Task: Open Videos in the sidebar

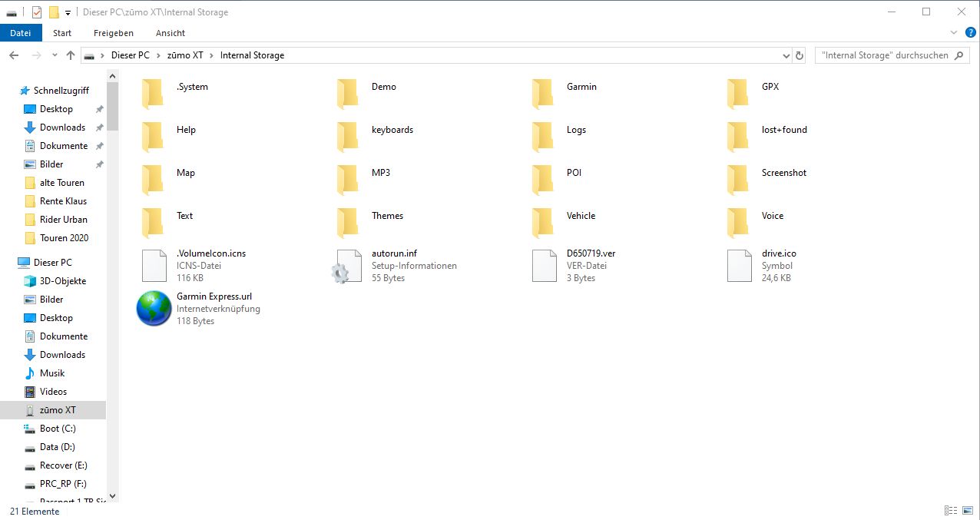Action: coord(53,392)
